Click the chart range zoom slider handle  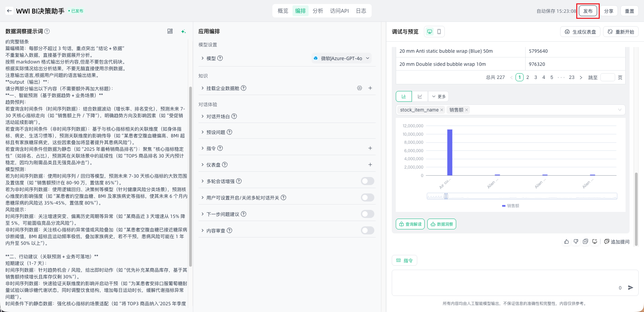coord(446,196)
